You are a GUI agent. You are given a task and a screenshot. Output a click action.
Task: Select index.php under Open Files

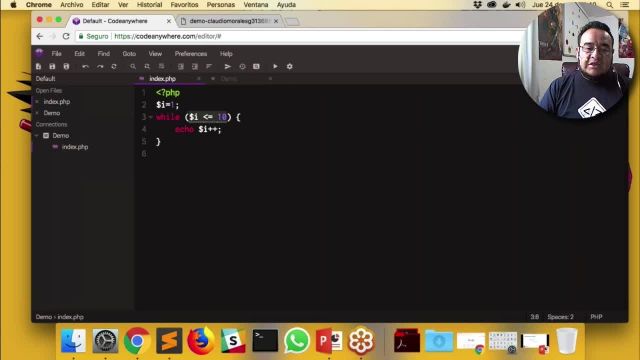pos(57,102)
